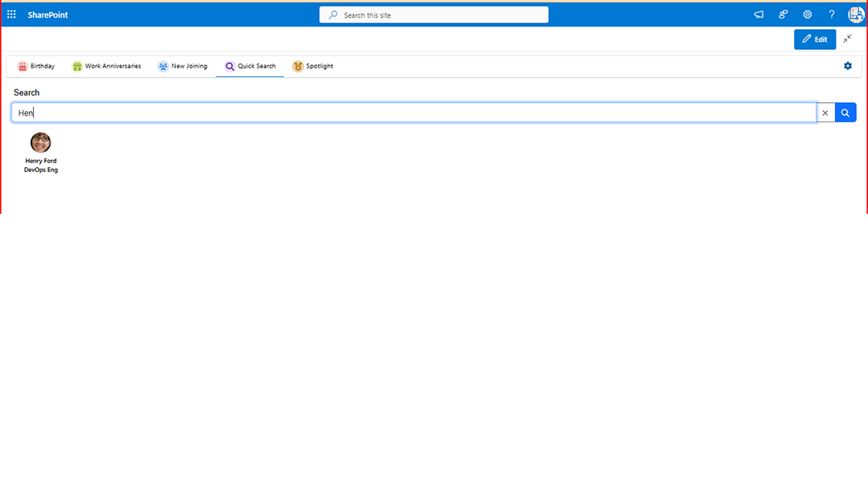Click the New Joining people icon
Screen dimensions: 868x488
pos(163,66)
